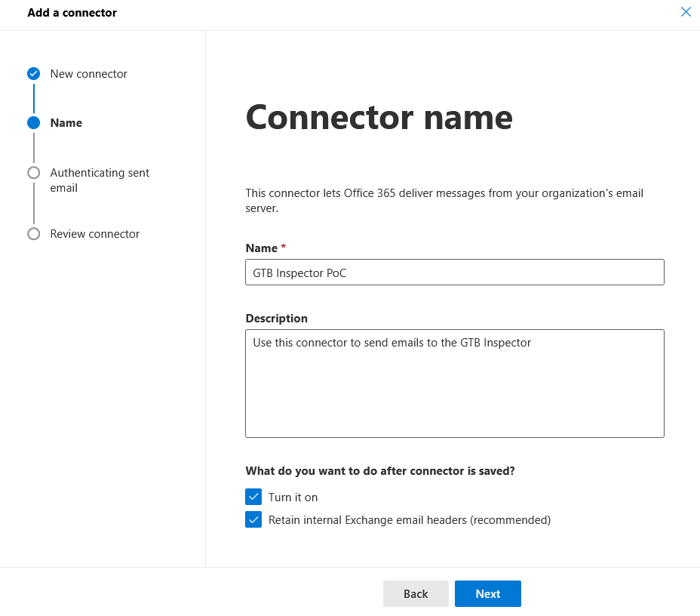Select the filled blue circle icon for Name step
This screenshot has width=700, height=616.
pyautogui.click(x=33, y=122)
